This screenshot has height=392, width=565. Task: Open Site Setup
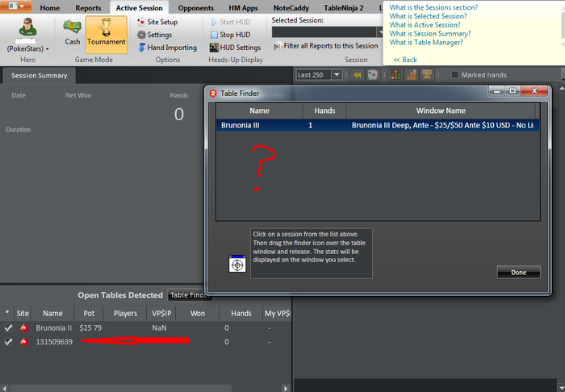157,22
